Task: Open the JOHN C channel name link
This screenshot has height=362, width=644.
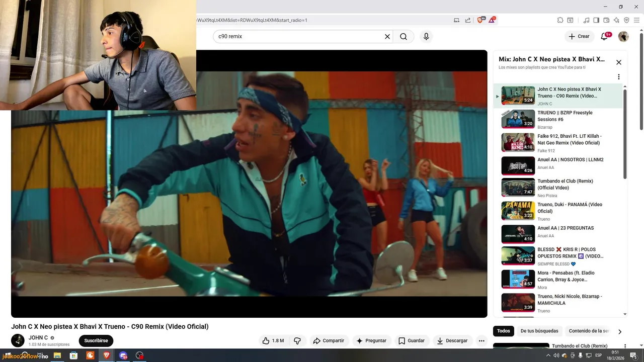Action: coord(38,338)
